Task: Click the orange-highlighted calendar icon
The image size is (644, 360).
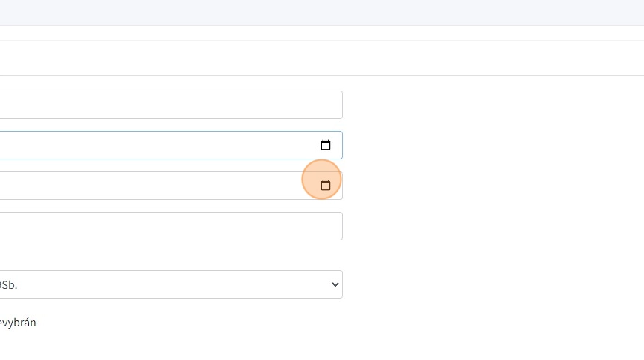Action: click(x=326, y=186)
